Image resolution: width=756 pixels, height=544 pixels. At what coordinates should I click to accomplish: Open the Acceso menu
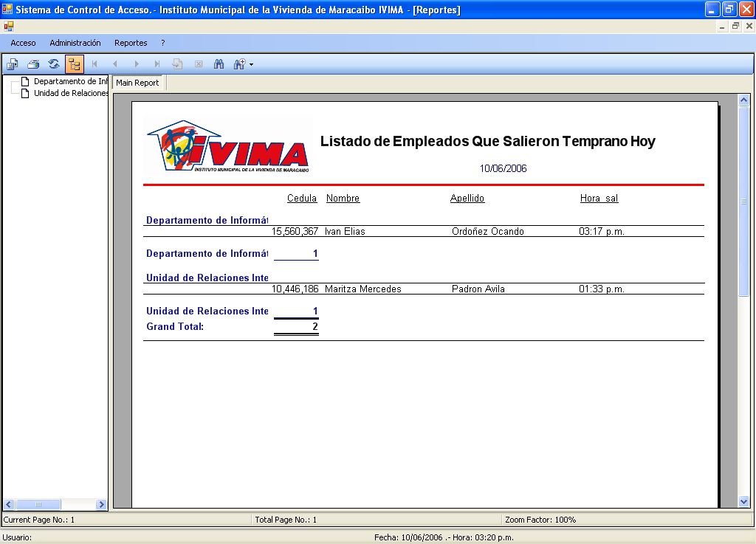pyautogui.click(x=23, y=43)
